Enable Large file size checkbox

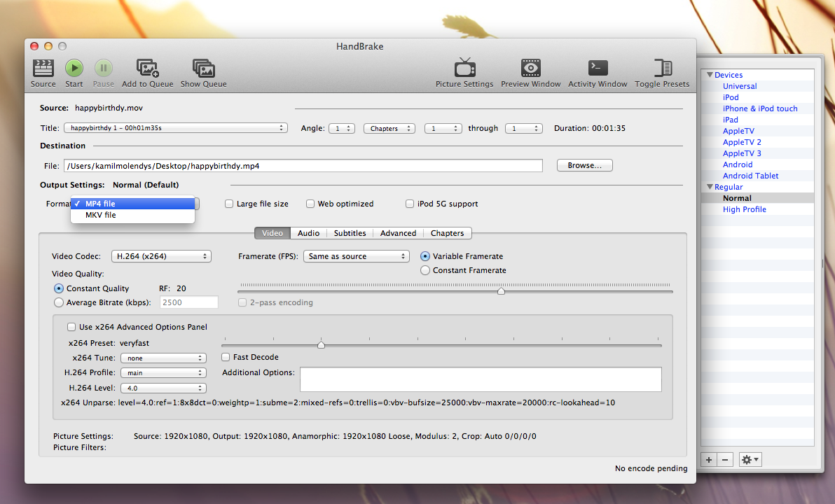(229, 204)
